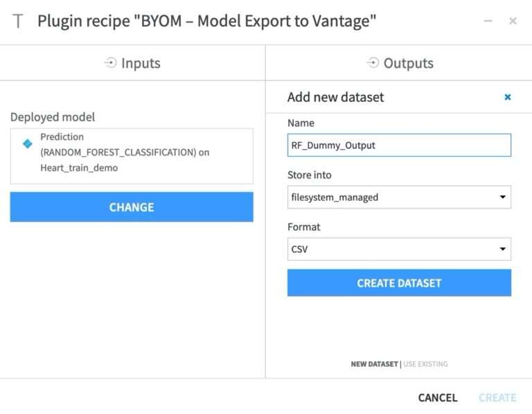Minimize the plugin recipe dialog
Image resolution: width=532 pixels, height=414 pixels.
[488, 21]
